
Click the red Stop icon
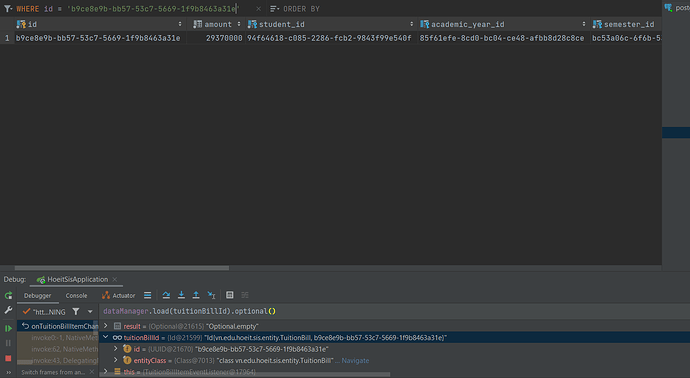point(8,358)
